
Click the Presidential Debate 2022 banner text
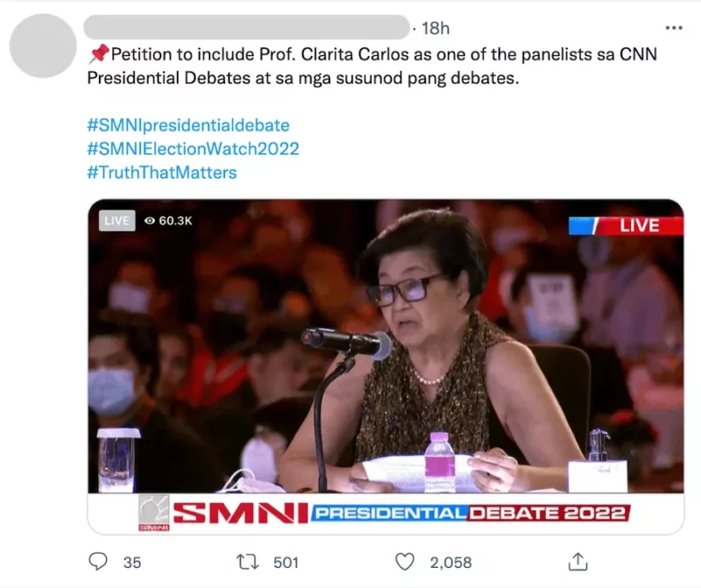471,513
